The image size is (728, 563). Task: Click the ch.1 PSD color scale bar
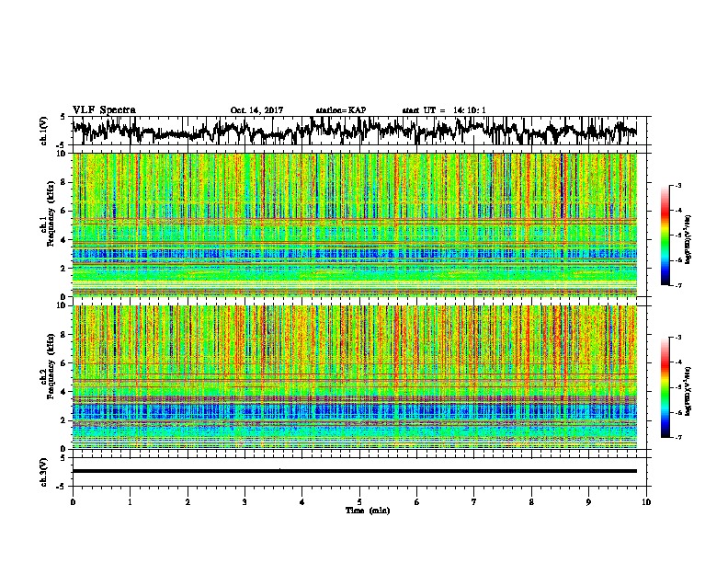[x=665, y=236]
